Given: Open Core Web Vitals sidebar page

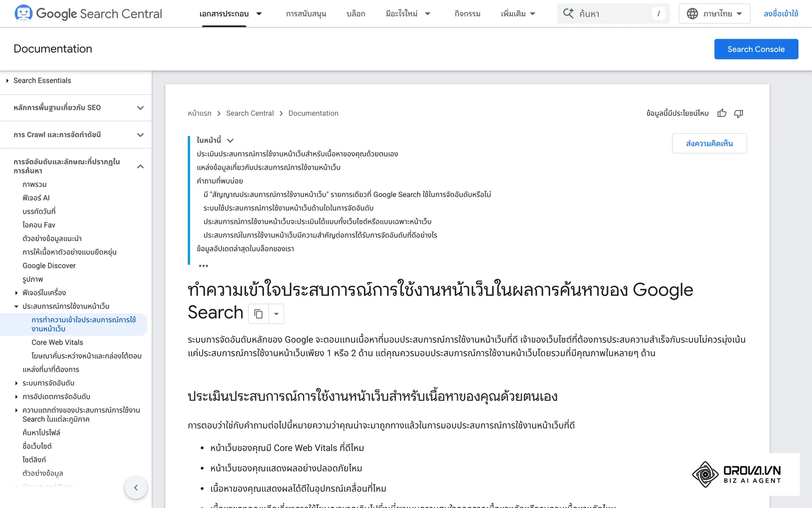Looking at the screenshot, I should point(57,342).
